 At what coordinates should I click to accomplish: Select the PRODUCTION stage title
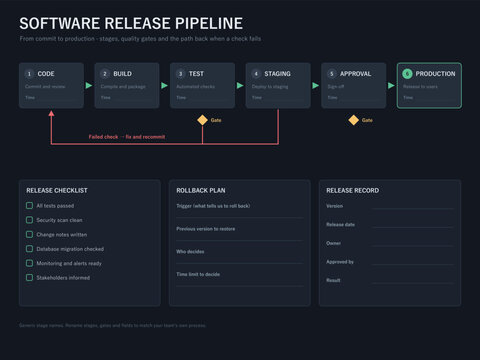tap(435, 74)
